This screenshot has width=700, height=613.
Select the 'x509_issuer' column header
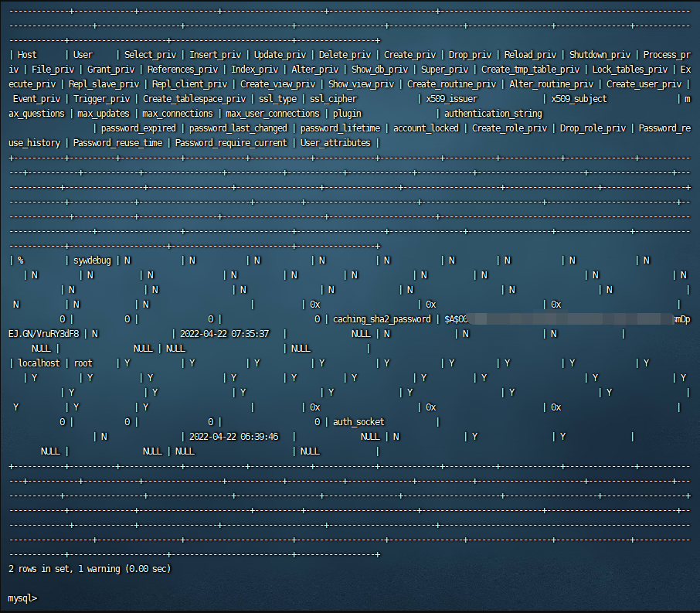451,99
